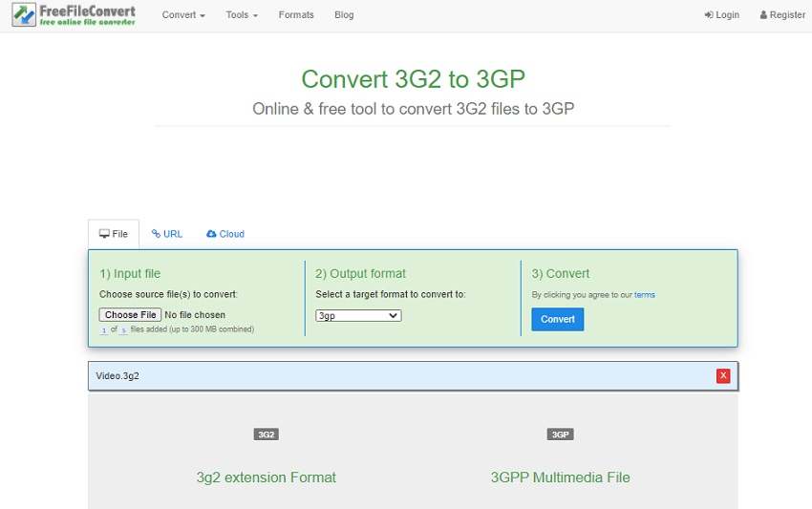Click the 'Online & free tool' subtitle
Viewport: 812px width, 509px height.
414,109
